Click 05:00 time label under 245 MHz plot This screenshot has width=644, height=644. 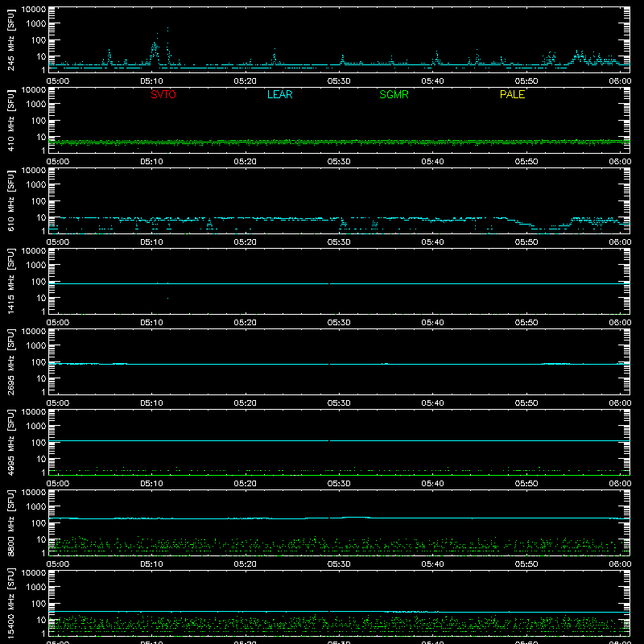click(x=58, y=81)
